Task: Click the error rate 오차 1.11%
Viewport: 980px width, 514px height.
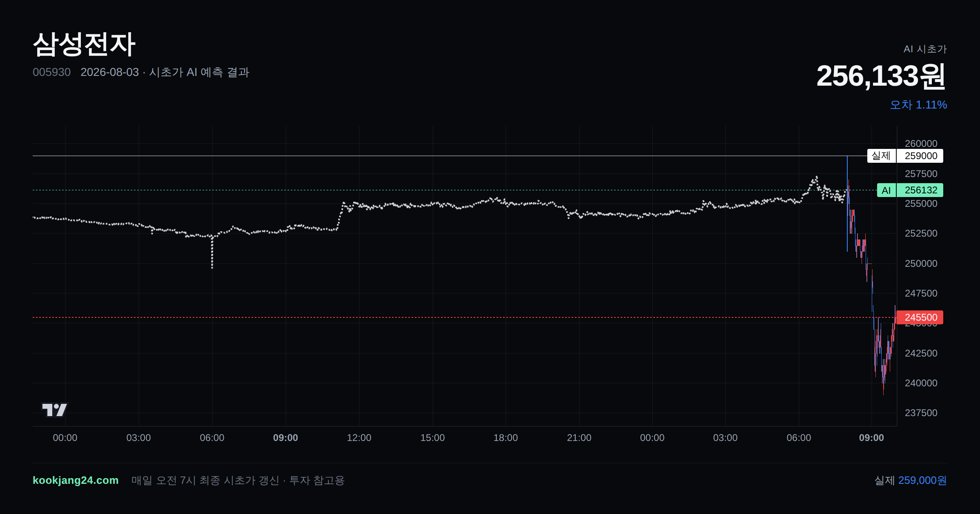Action: click(918, 105)
